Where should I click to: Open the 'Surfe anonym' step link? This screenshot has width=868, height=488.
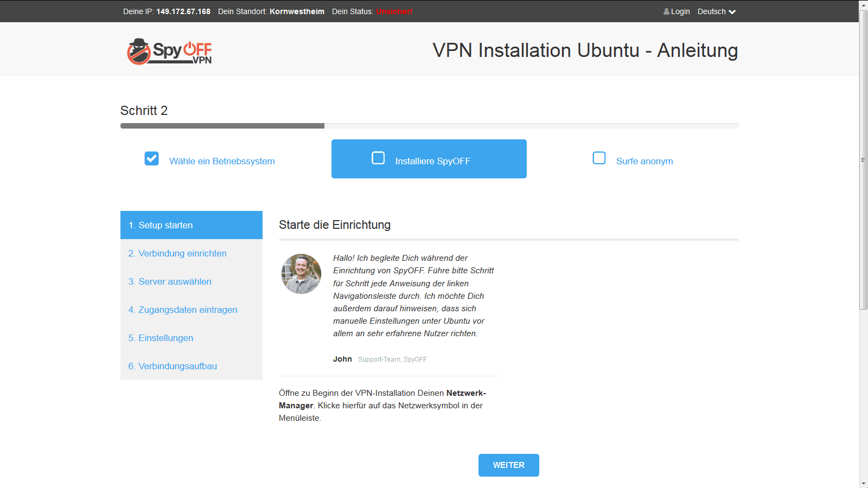(x=644, y=161)
